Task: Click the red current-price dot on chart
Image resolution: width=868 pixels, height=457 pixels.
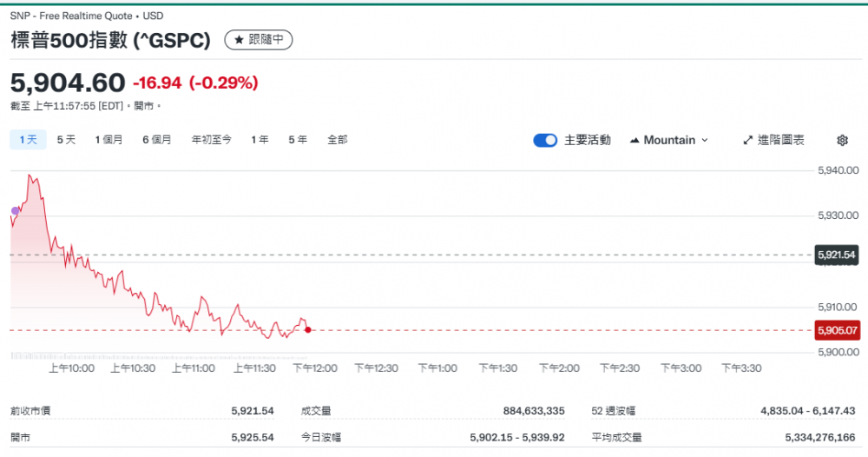Action: tap(308, 329)
